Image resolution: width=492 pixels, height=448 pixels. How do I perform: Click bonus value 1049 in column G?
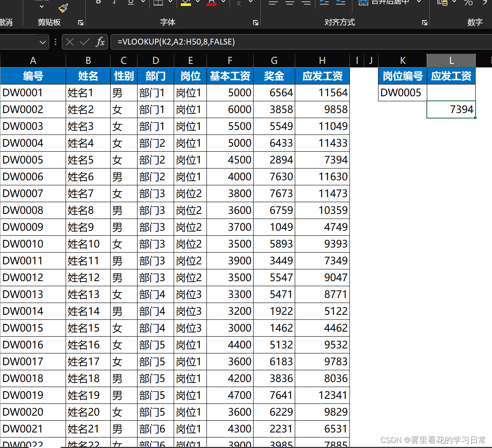[x=274, y=227]
